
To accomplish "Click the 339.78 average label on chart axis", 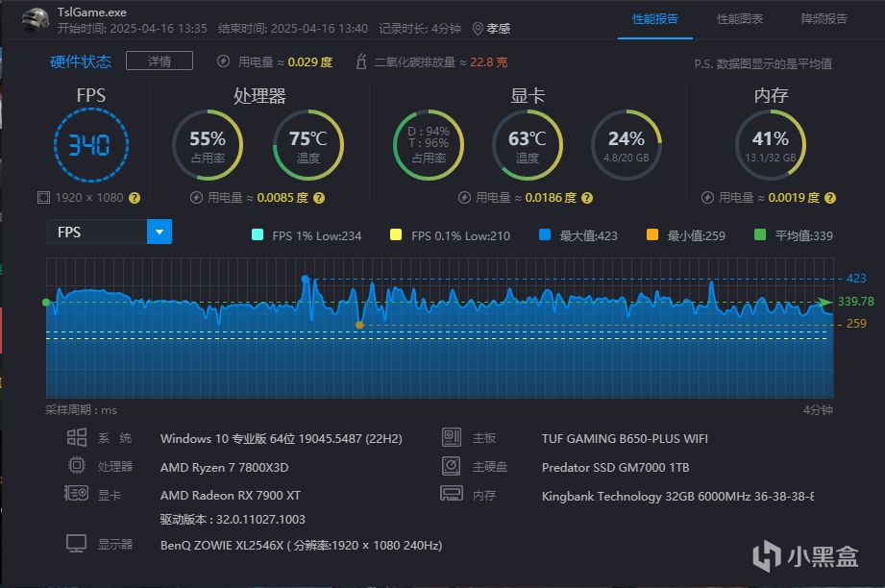I will click(855, 302).
